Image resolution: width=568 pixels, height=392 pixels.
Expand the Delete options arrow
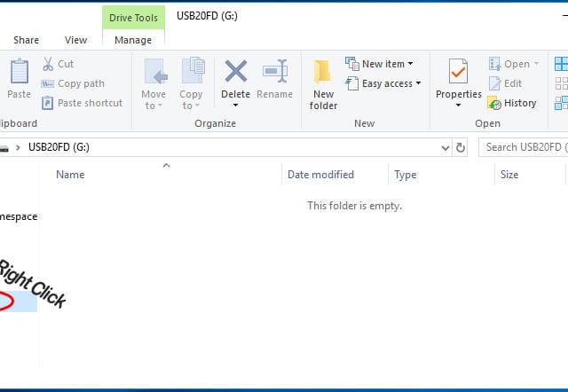[x=235, y=106]
